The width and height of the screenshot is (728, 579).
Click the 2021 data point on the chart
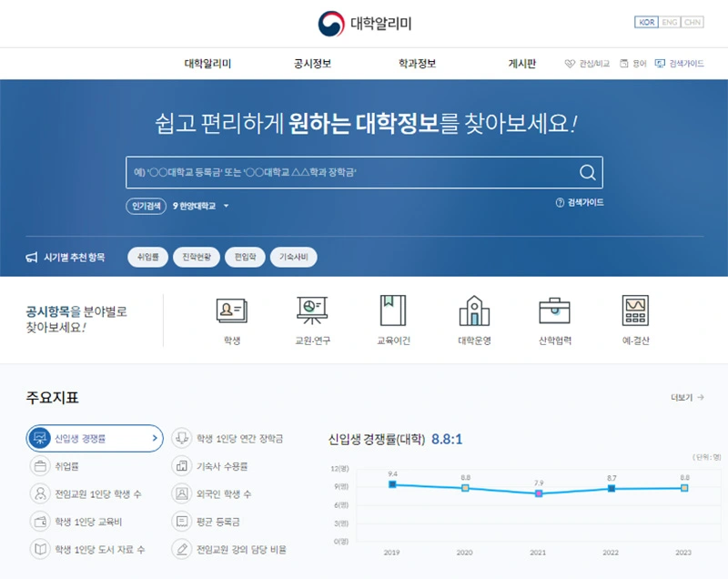pyautogui.click(x=539, y=494)
